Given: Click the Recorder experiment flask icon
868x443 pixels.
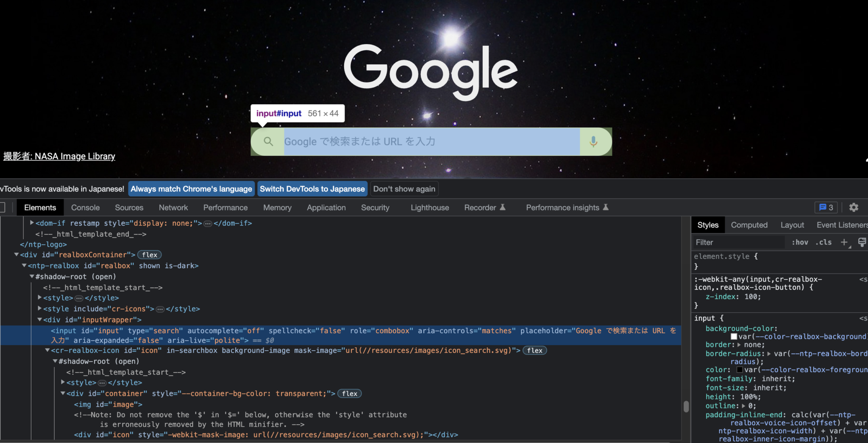Looking at the screenshot, I should pyautogui.click(x=503, y=207).
